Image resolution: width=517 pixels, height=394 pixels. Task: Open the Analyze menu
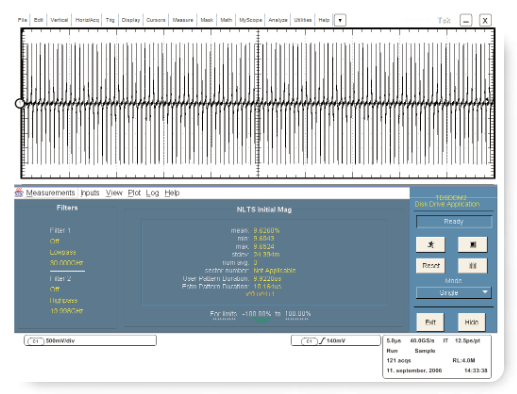(x=278, y=20)
